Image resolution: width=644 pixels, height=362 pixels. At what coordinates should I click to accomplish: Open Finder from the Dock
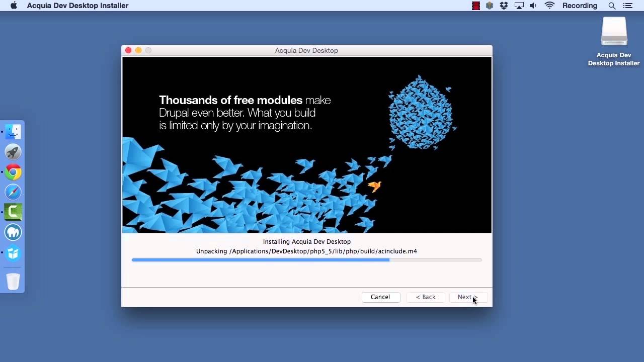pyautogui.click(x=13, y=132)
